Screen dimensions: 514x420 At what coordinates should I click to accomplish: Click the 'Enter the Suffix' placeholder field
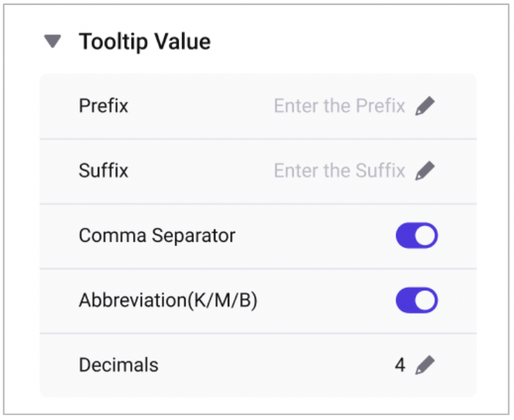pyautogui.click(x=339, y=170)
